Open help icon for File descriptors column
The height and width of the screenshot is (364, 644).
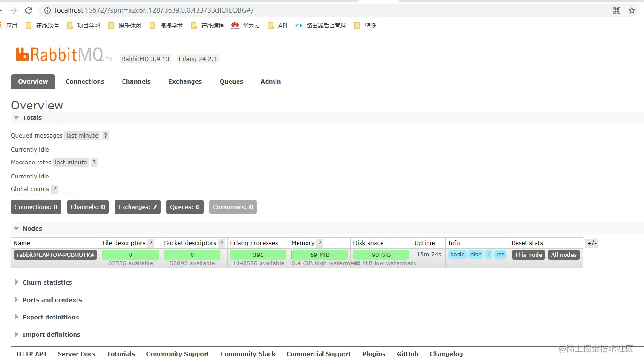tap(151, 243)
